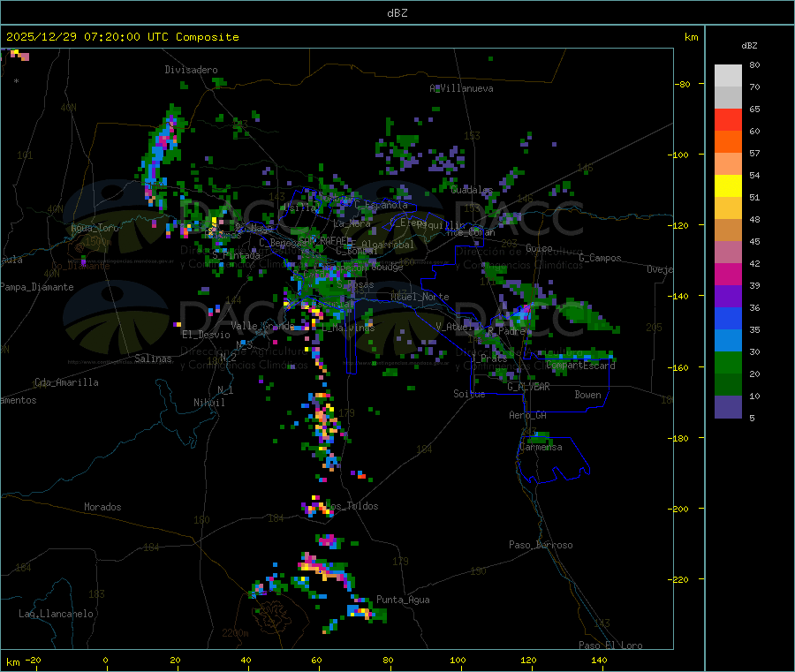Click the Paso_El_Loro location label

[x=610, y=646]
